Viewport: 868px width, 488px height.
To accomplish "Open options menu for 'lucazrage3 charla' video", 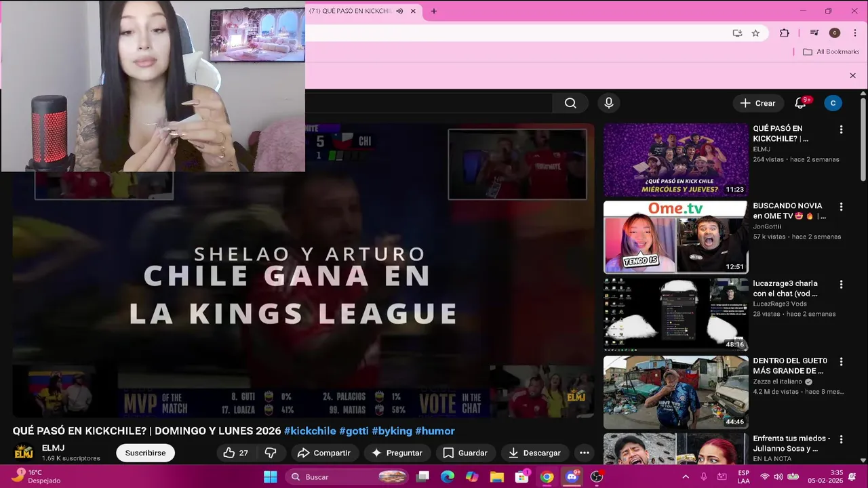I will 841,285.
